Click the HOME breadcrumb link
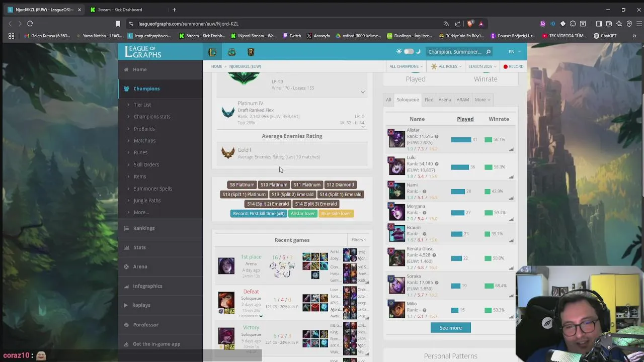 216,66
